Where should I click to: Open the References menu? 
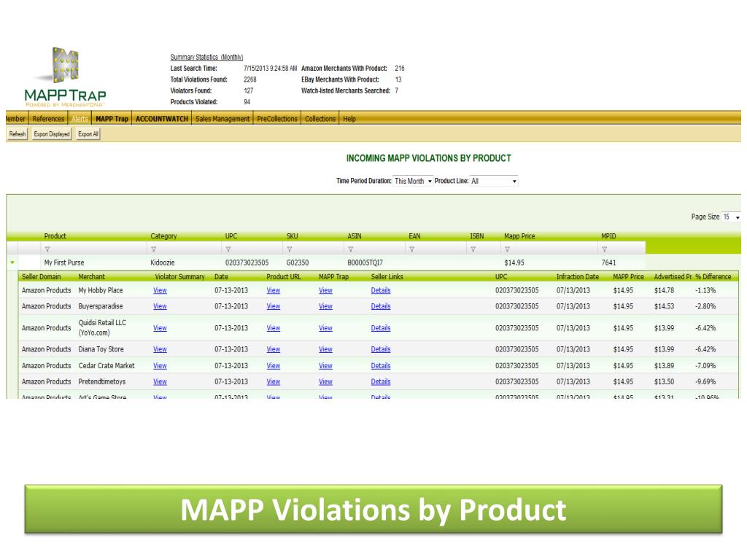(48, 119)
